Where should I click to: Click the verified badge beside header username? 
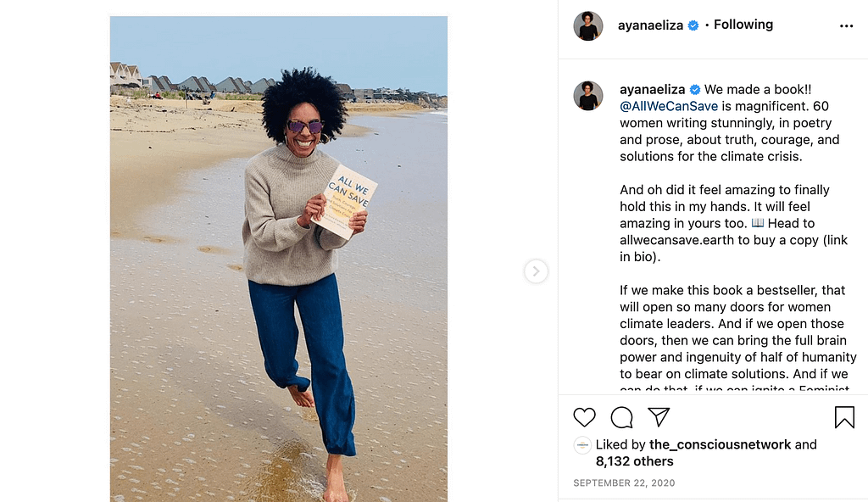(x=693, y=25)
